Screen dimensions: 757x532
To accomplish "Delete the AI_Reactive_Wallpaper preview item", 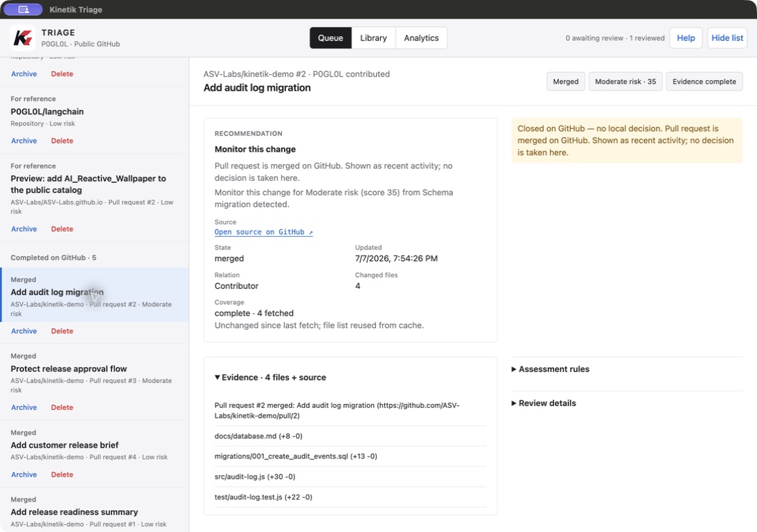I will click(x=62, y=229).
